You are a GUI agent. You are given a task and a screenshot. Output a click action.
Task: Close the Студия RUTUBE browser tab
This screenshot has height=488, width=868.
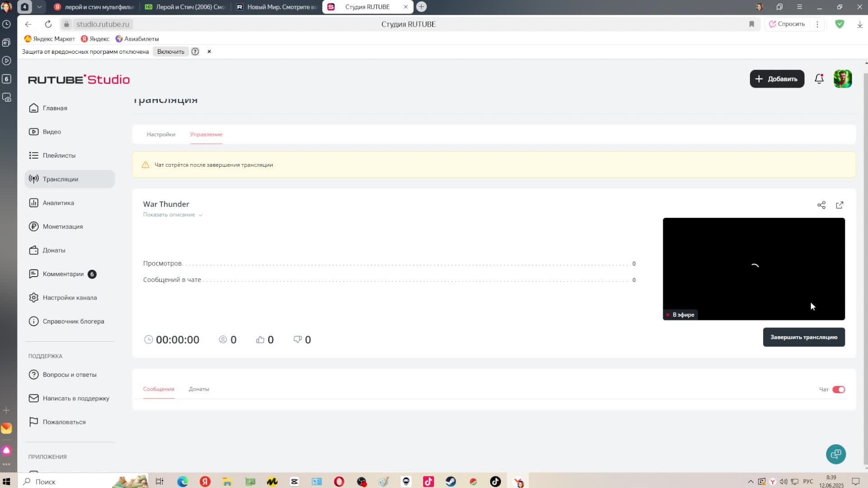[406, 7]
